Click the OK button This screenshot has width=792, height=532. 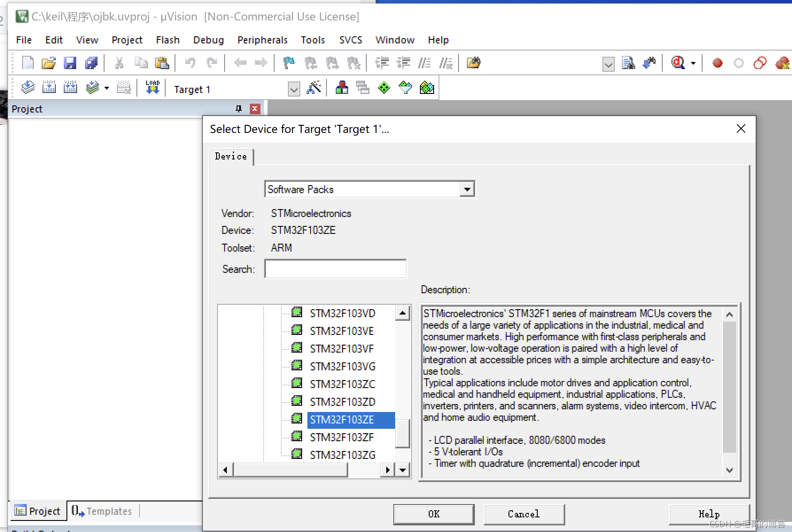point(434,514)
